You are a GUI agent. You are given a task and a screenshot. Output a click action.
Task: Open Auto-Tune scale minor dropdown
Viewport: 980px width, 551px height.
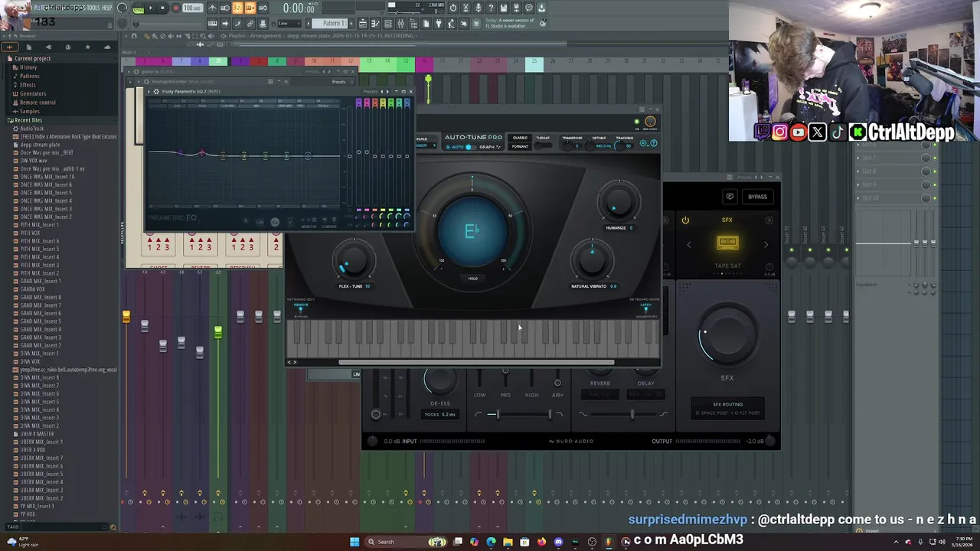[x=425, y=145]
